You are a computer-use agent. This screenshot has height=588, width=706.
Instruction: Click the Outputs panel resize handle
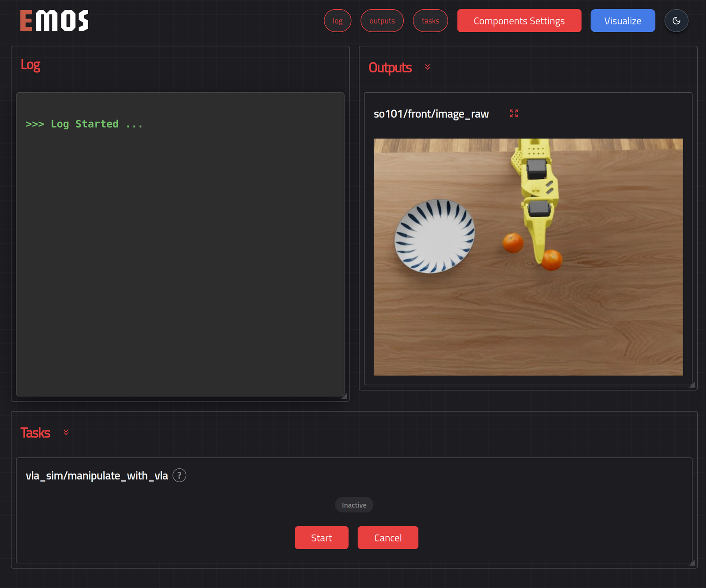coord(692,384)
